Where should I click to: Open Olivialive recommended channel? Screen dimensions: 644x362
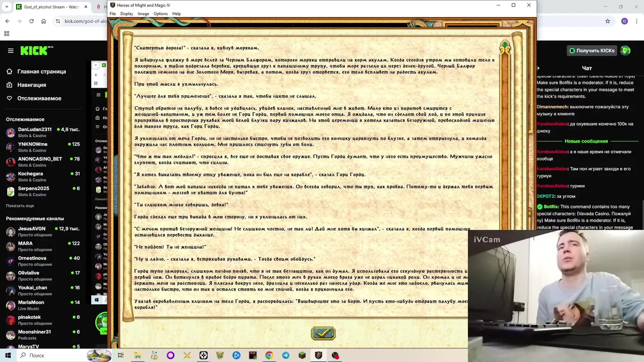pyautogui.click(x=43, y=276)
